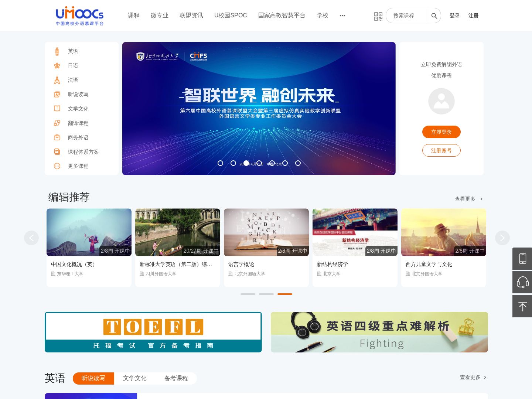This screenshot has width=532, height=399.
Task: Switch to second recommendation page indicator
Action: click(x=266, y=294)
